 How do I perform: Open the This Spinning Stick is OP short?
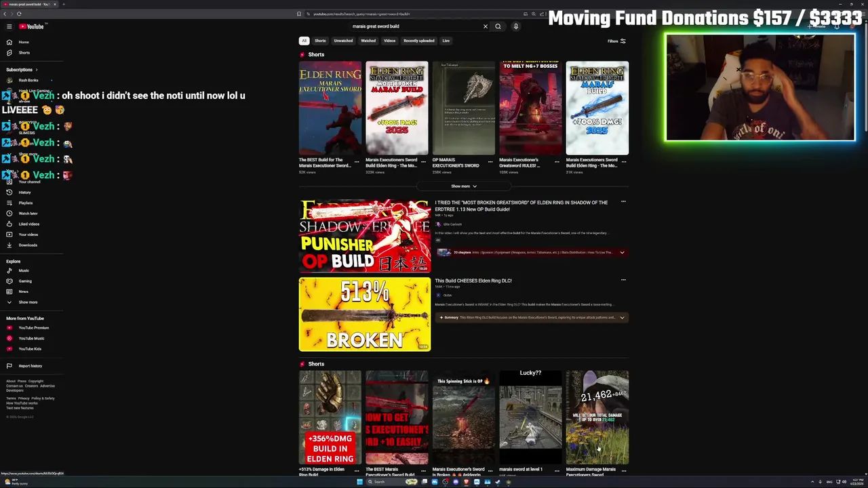[464, 418]
